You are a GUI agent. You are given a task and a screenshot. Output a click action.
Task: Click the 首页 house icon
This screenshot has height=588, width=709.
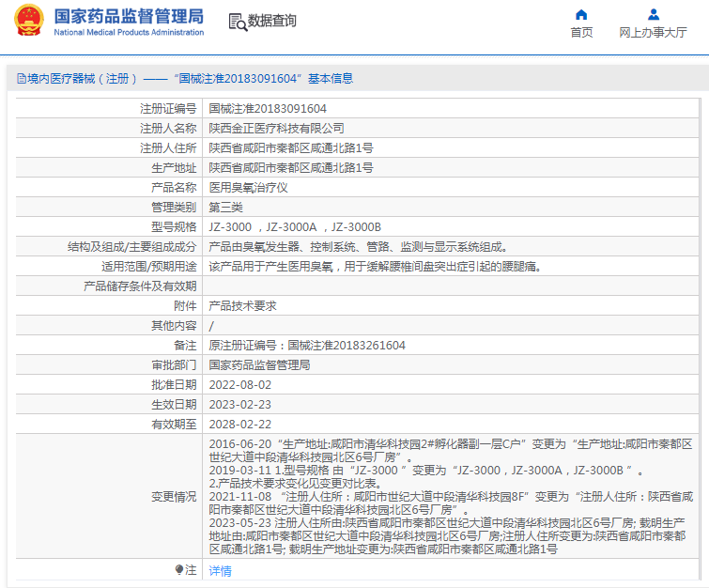(x=581, y=14)
